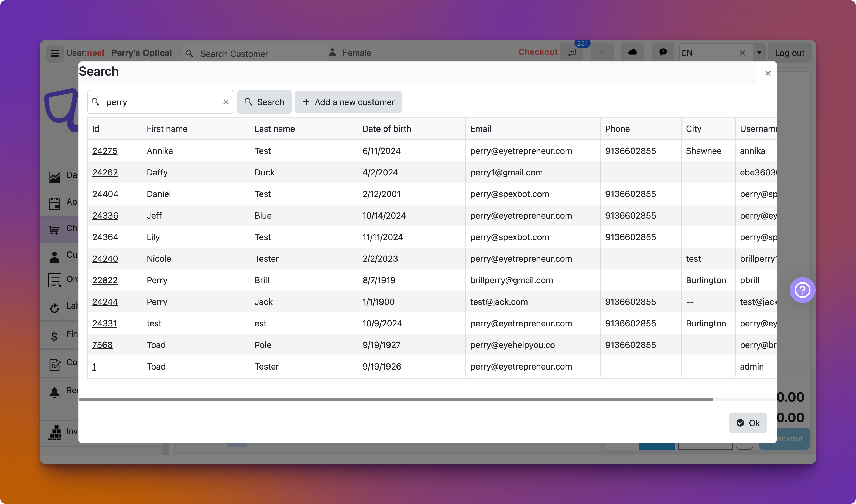The height and width of the screenshot is (504, 856).
Task: Click the floating purple question mark button
Action: coord(802,290)
